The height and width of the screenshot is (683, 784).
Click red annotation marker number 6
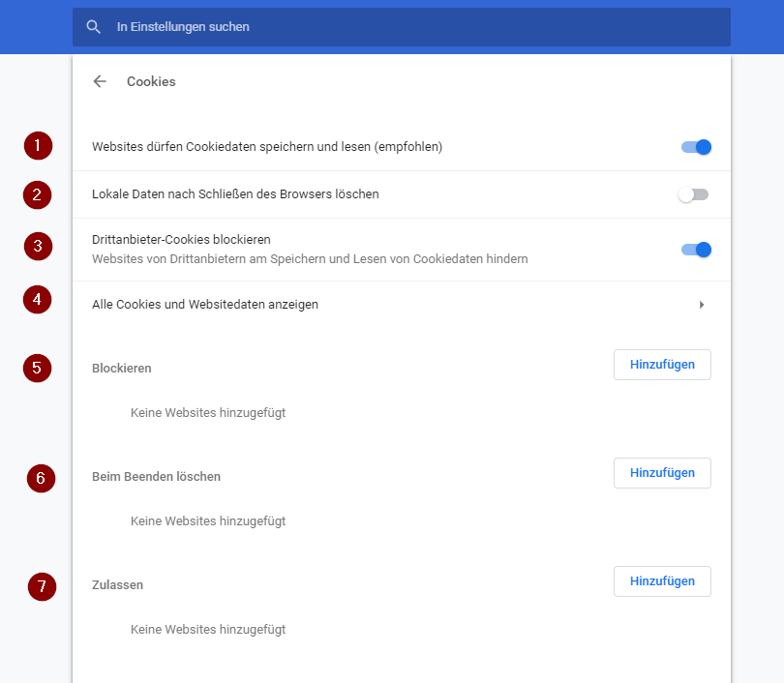click(41, 479)
